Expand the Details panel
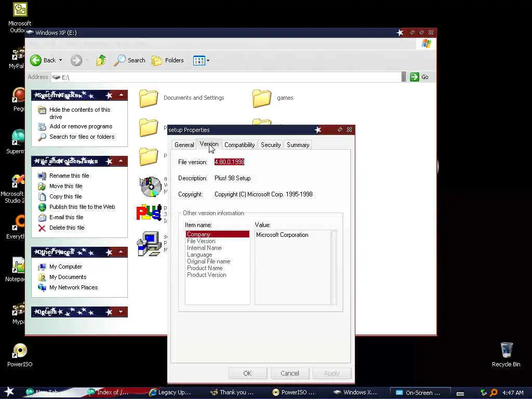The image size is (532, 399). (121, 312)
